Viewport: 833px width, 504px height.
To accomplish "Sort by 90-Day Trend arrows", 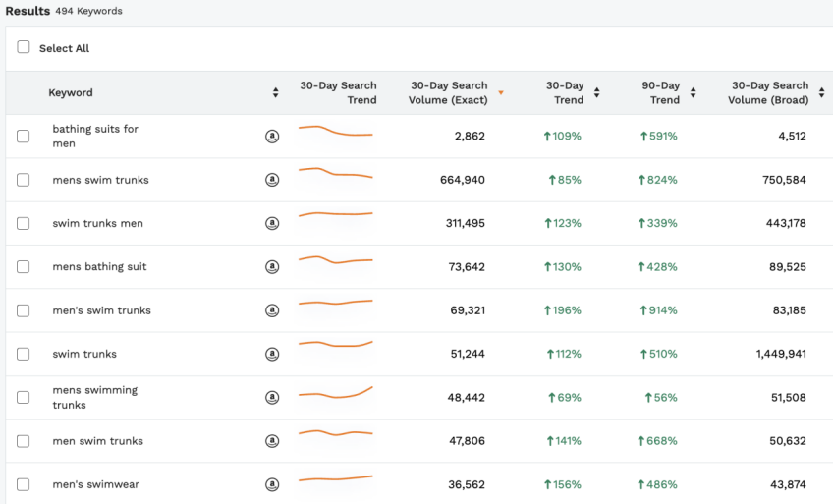I will click(x=693, y=93).
